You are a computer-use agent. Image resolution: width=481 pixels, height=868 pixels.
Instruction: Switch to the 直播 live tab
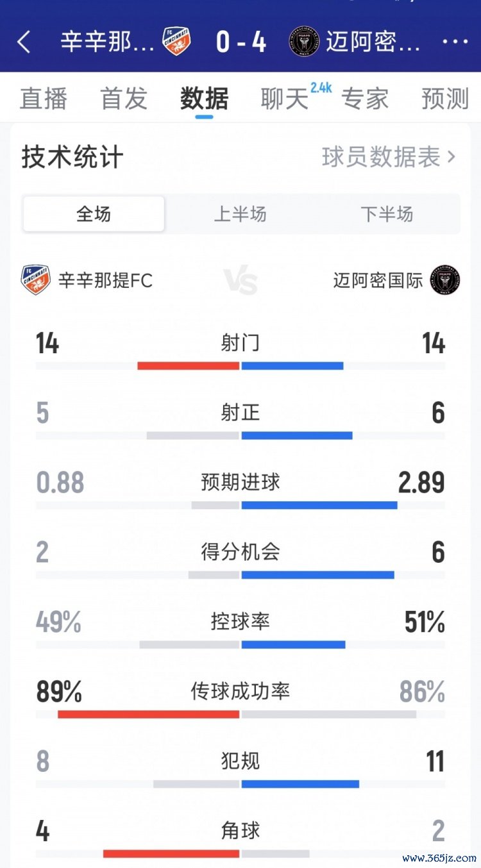pyautogui.click(x=44, y=99)
